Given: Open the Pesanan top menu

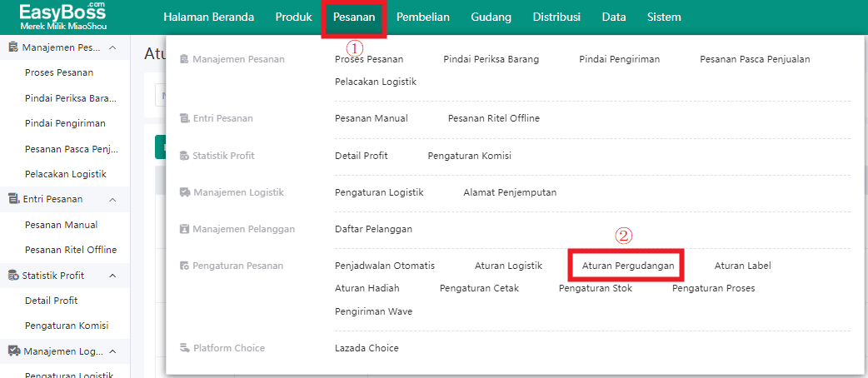Looking at the screenshot, I should 353,17.
